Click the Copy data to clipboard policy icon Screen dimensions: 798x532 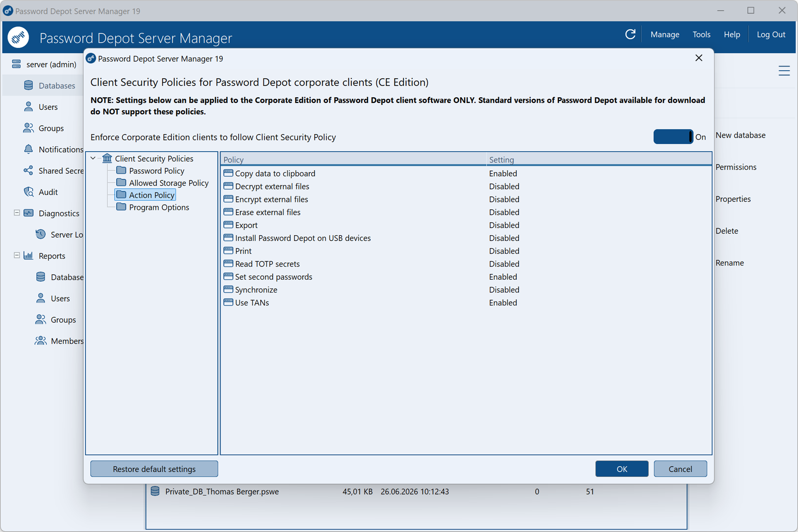pos(228,173)
